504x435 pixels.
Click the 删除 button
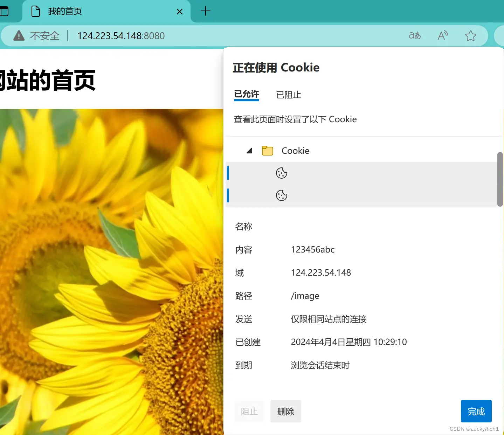286,411
